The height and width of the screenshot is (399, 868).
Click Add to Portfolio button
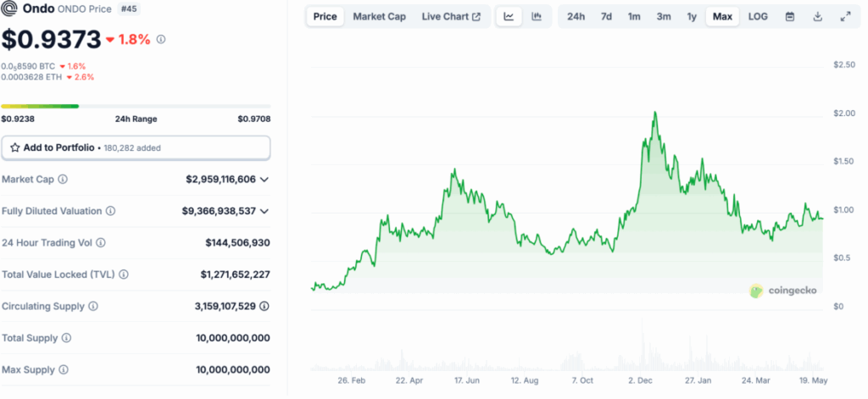click(136, 147)
